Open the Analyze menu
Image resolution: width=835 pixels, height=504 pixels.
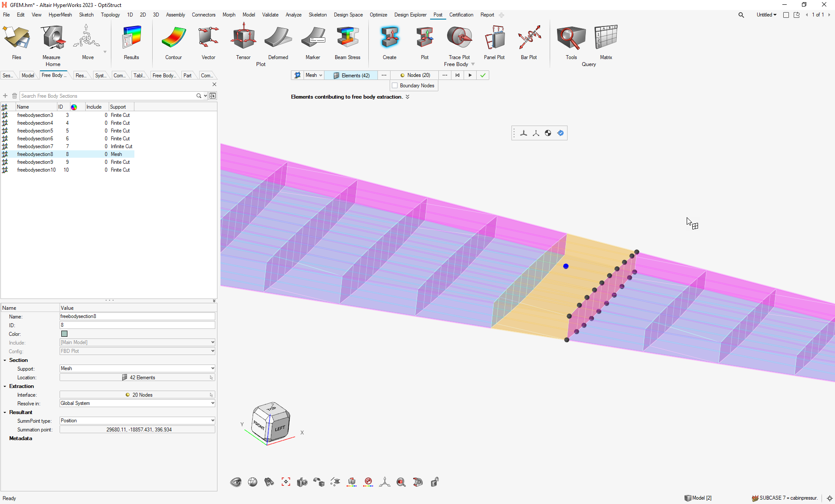[x=293, y=15]
